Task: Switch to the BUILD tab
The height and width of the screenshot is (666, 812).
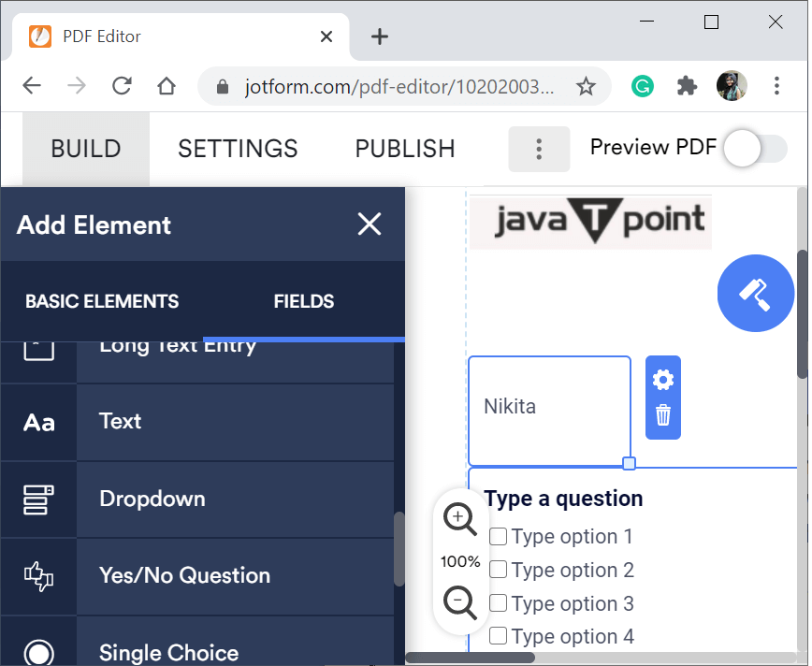Action: pyautogui.click(x=86, y=149)
